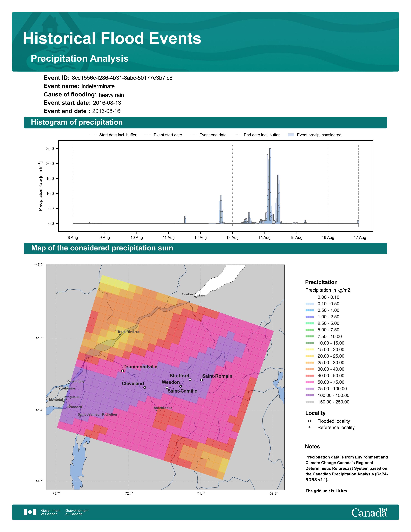Click the Notes heading
The width and height of the screenshot is (411, 532).
[x=312, y=447]
